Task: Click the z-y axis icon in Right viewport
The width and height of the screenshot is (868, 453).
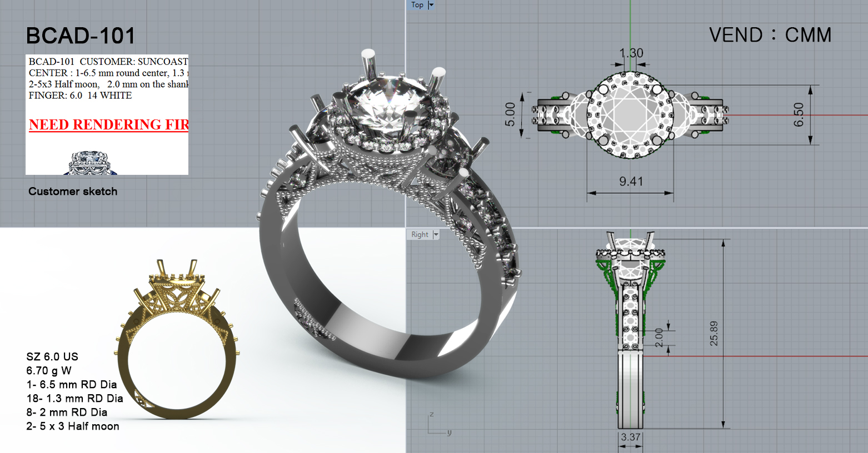Action: (440, 424)
